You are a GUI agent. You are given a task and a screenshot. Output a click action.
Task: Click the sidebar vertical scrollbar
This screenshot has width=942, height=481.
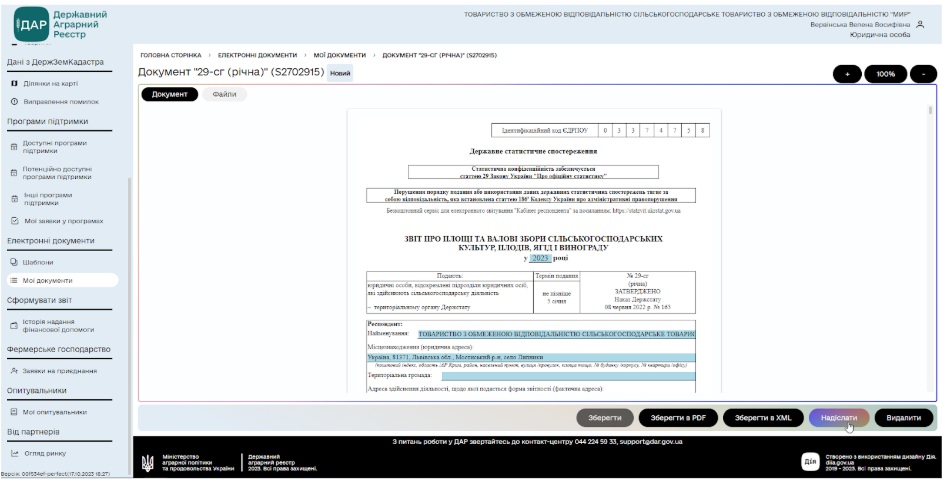click(x=129, y=324)
